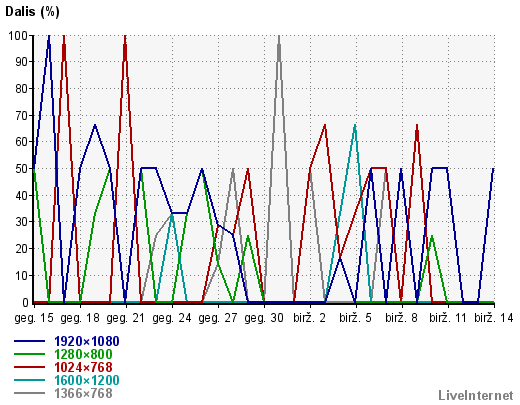Click the 100 value on the vertical axis
The width and height of the screenshot is (520, 405).
tap(19, 36)
